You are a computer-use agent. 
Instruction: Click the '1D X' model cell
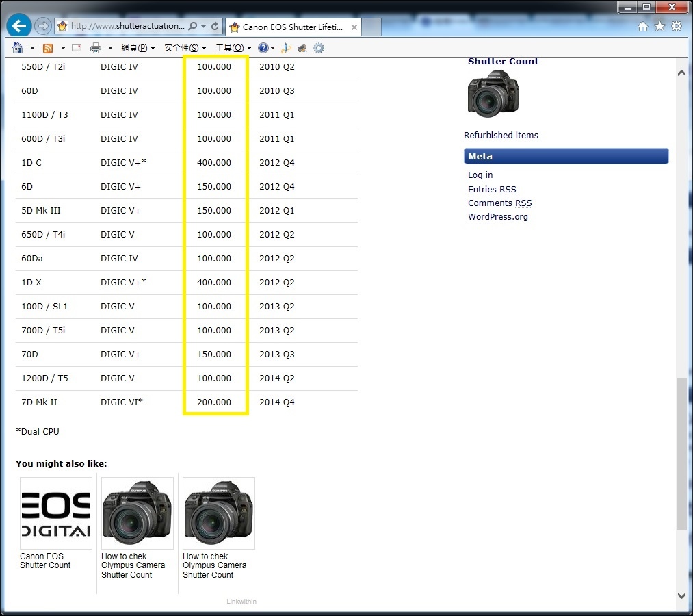pyautogui.click(x=31, y=282)
